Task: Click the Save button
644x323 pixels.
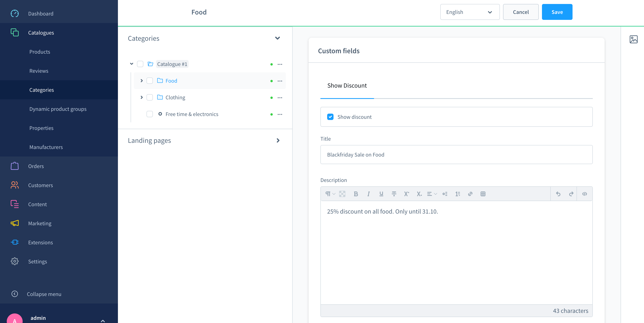Action: coord(557,12)
